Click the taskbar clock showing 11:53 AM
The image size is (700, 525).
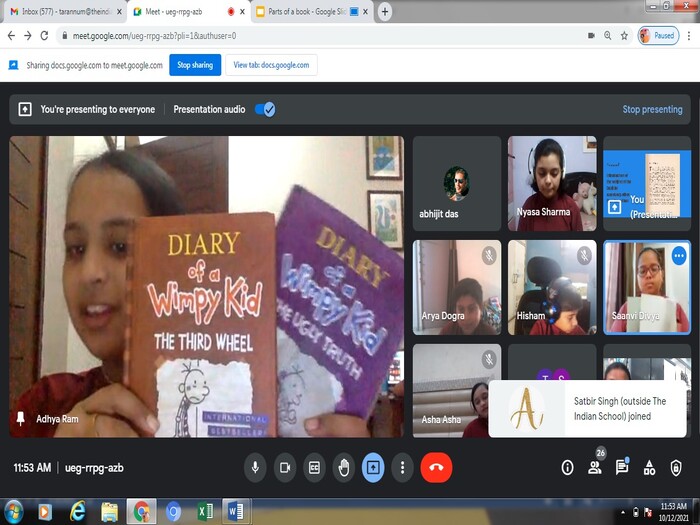tap(673, 512)
